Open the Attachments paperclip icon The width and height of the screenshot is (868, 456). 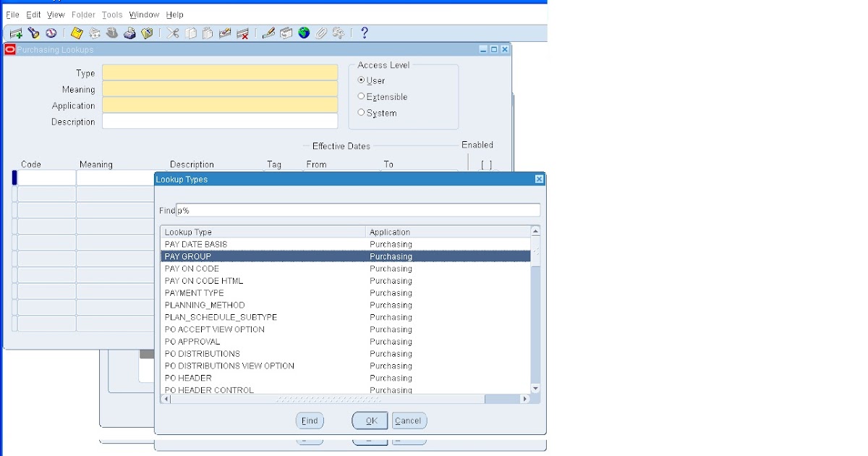click(320, 33)
